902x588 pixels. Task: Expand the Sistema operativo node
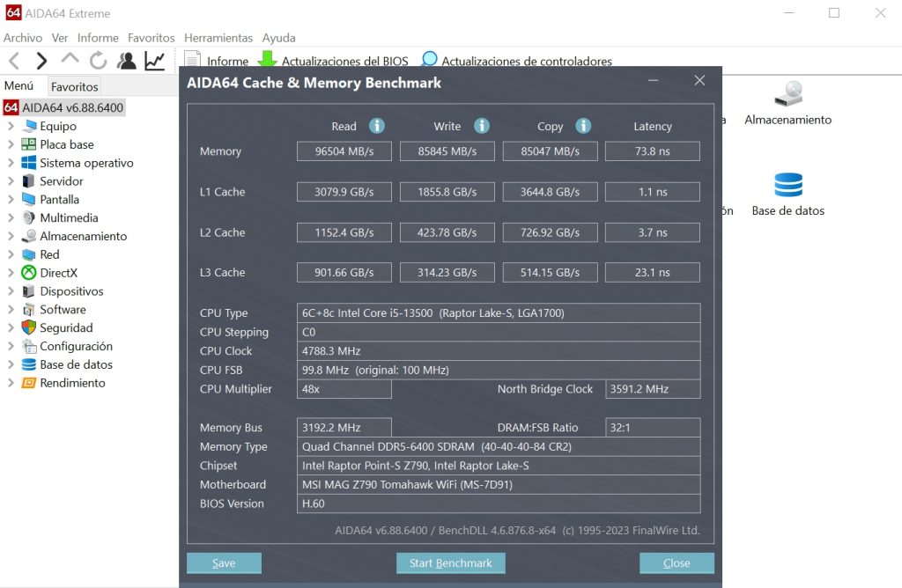click(x=11, y=163)
